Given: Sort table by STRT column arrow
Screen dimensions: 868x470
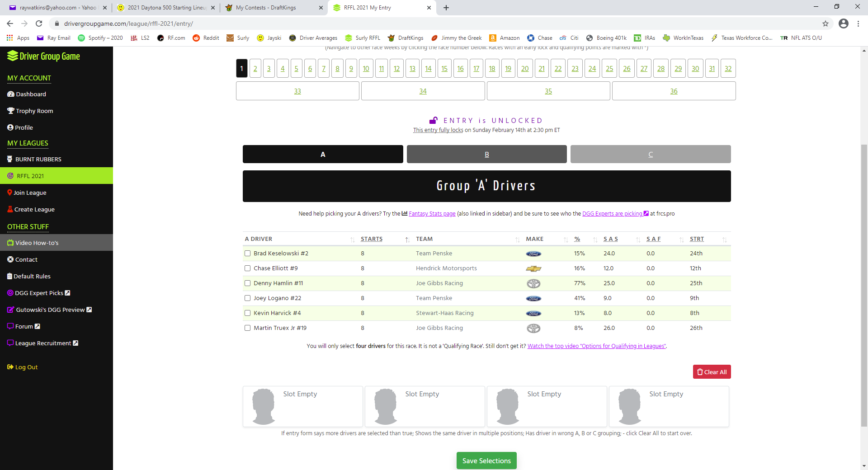Looking at the screenshot, I should point(724,240).
